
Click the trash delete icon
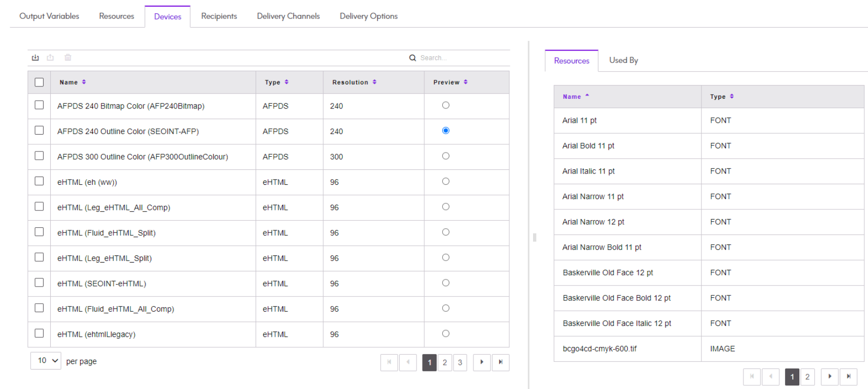click(x=68, y=58)
